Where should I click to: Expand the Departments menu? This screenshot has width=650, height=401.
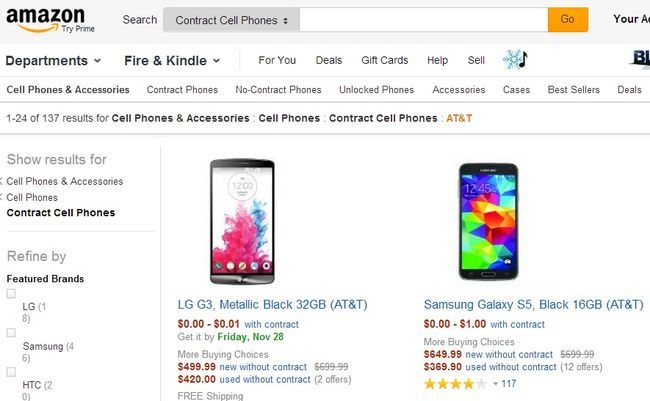coord(54,61)
